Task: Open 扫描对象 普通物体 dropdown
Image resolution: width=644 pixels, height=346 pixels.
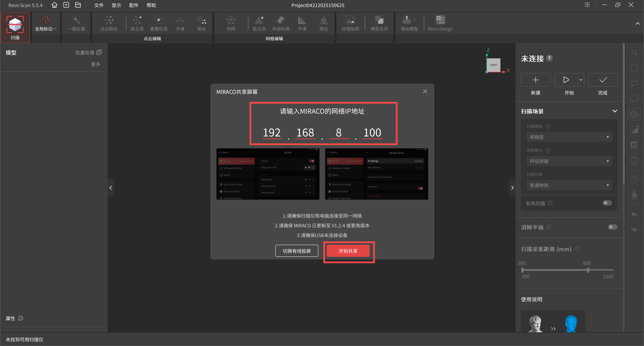Action: coord(569,185)
